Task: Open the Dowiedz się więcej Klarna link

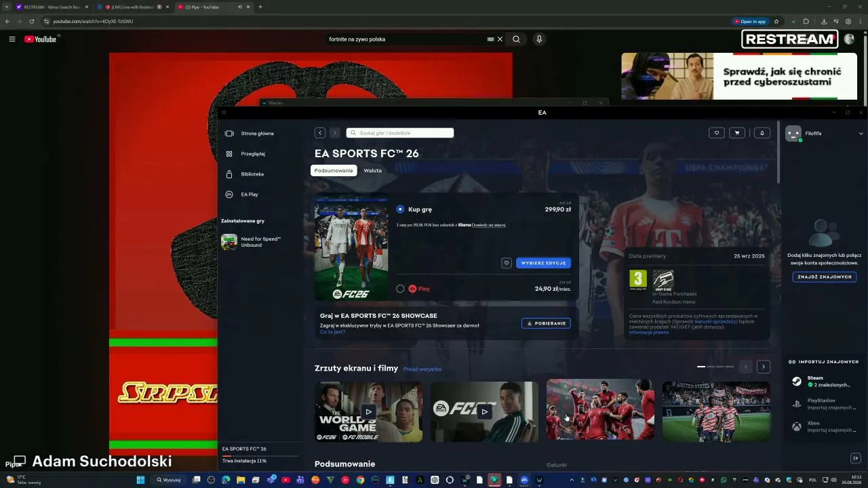Action: tap(489, 225)
